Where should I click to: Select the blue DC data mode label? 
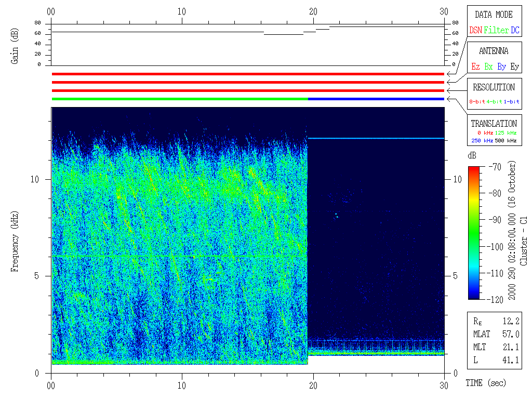(514, 31)
